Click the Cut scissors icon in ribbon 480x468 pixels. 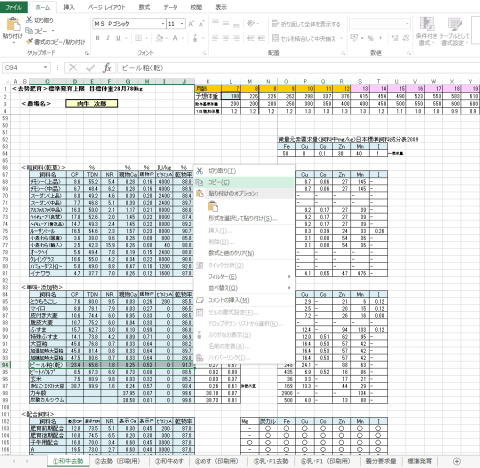pyautogui.click(x=29, y=20)
